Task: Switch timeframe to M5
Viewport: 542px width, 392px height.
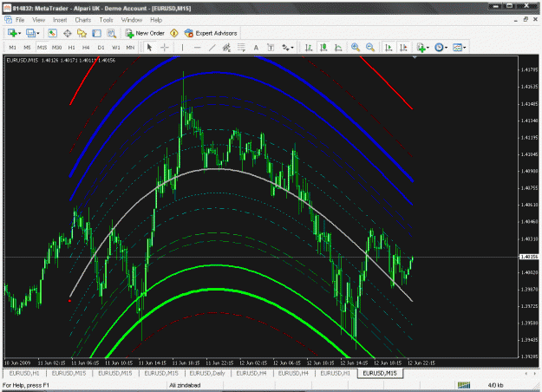Action: 27,48
